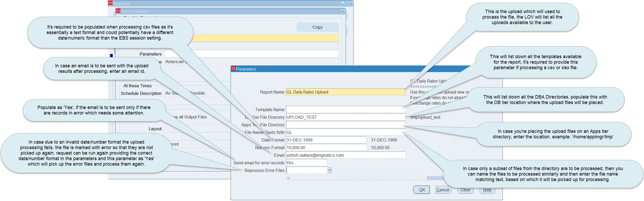Image resolution: width=644 pixels, height=201 pixels.
Task: Click the /tmp/upload_test directory path text
Action: coord(425,117)
